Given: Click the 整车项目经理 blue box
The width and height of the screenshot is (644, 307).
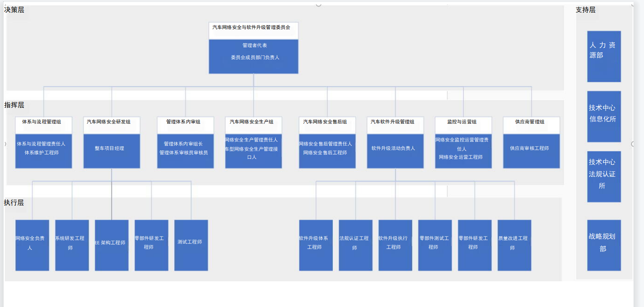Looking at the screenshot, I should pos(111,151).
